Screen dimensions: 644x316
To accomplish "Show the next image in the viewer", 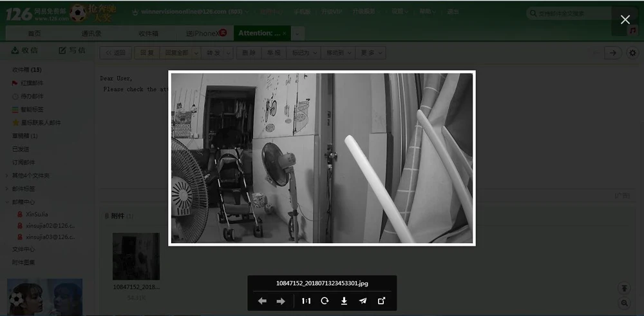I will [281, 301].
